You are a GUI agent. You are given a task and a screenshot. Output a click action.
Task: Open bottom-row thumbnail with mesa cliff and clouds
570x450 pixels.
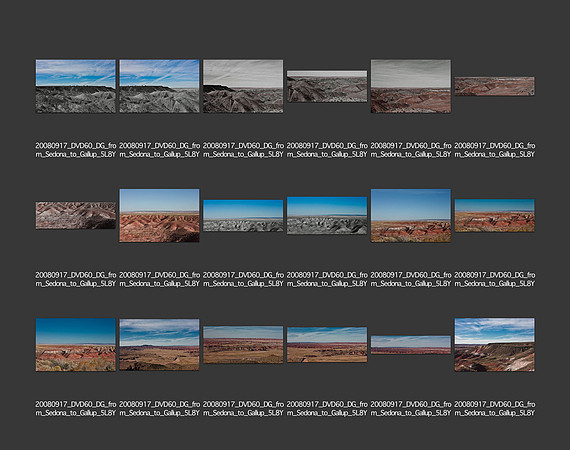(x=494, y=345)
